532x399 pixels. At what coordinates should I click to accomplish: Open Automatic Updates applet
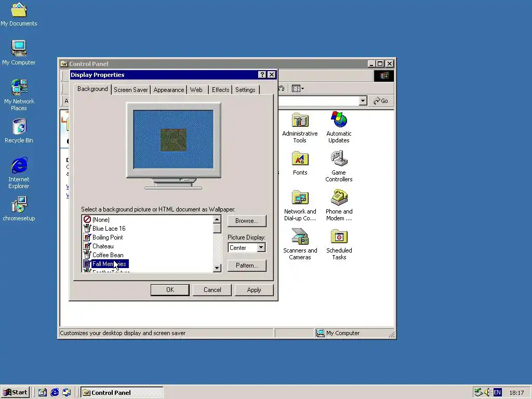click(339, 128)
